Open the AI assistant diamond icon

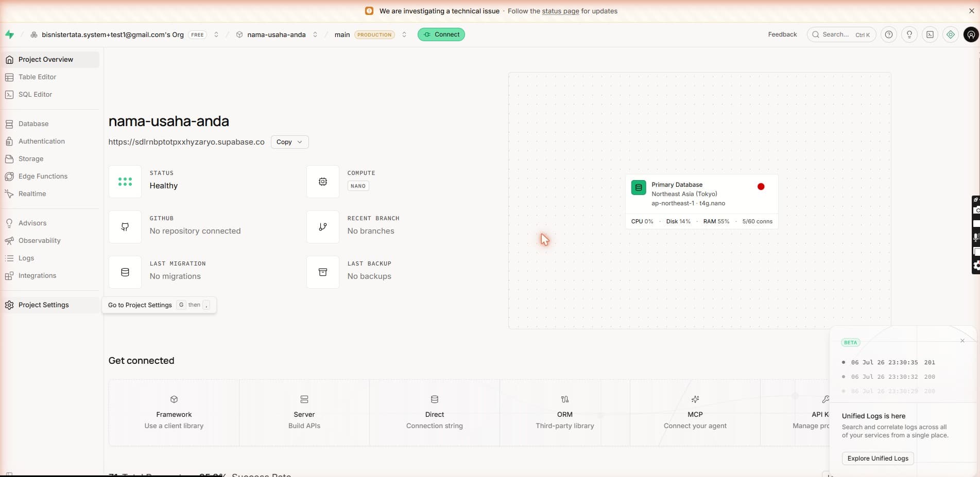pyautogui.click(x=951, y=34)
